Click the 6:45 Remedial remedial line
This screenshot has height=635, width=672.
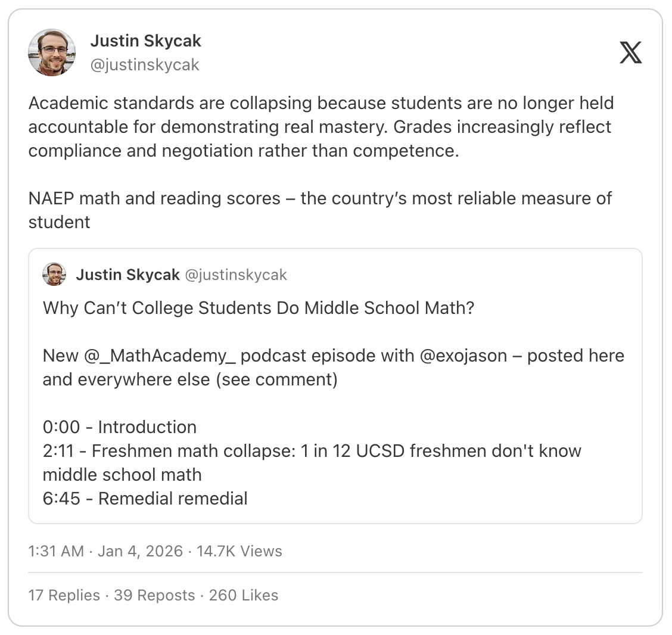click(145, 499)
